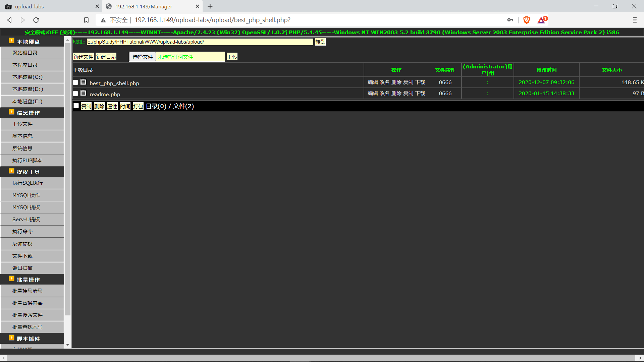The height and width of the screenshot is (362, 644).
Task: Open the browser hamburger menu
Action: tap(635, 20)
